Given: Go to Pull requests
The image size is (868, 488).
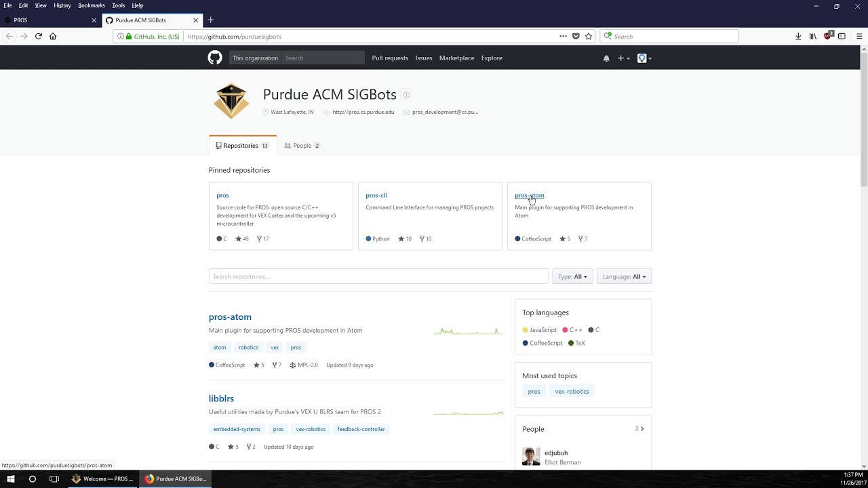Looking at the screenshot, I should tap(390, 58).
